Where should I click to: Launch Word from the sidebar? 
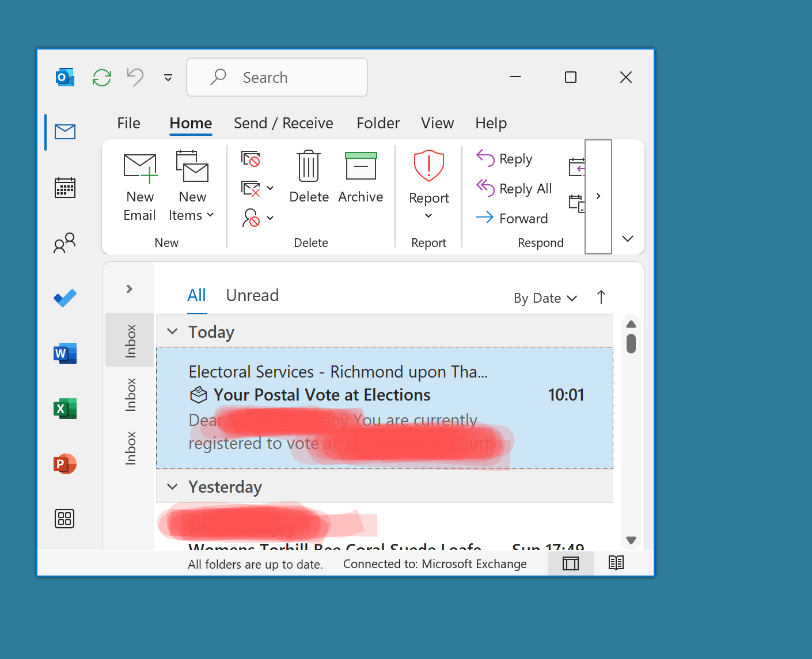[x=65, y=353]
